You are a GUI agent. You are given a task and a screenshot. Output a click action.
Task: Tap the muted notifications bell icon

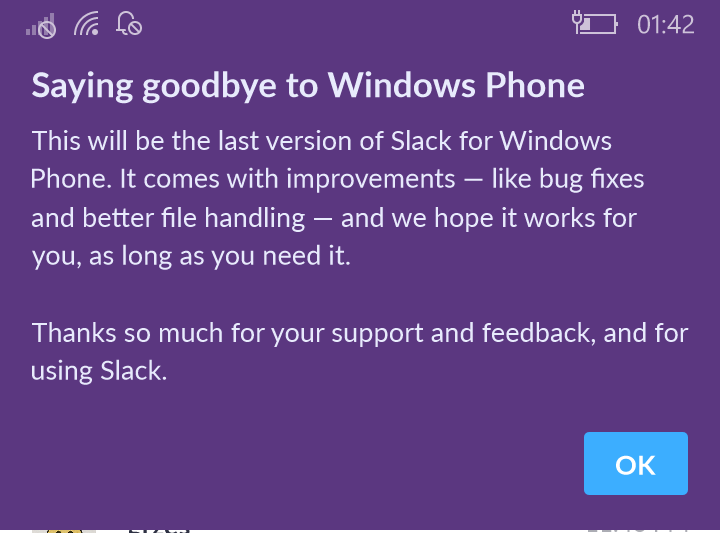(x=128, y=24)
